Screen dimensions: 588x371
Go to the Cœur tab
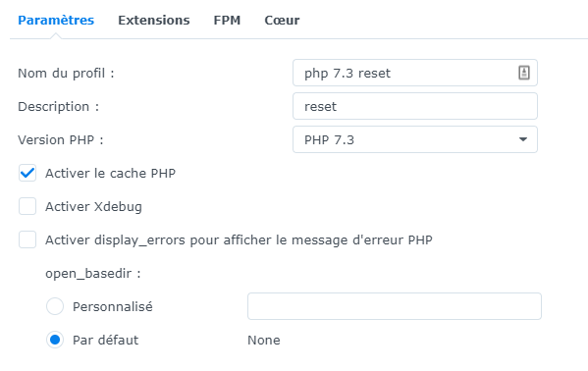tap(282, 21)
